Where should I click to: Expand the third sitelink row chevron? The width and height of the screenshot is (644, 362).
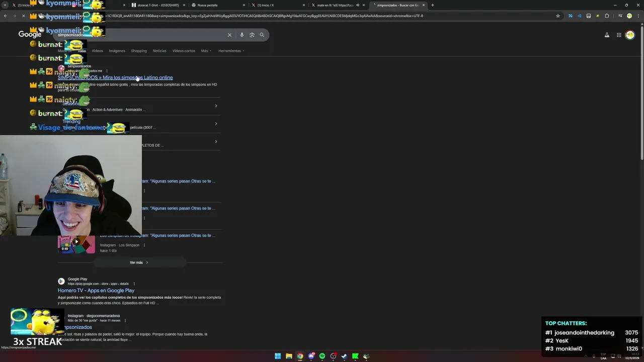point(216,141)
